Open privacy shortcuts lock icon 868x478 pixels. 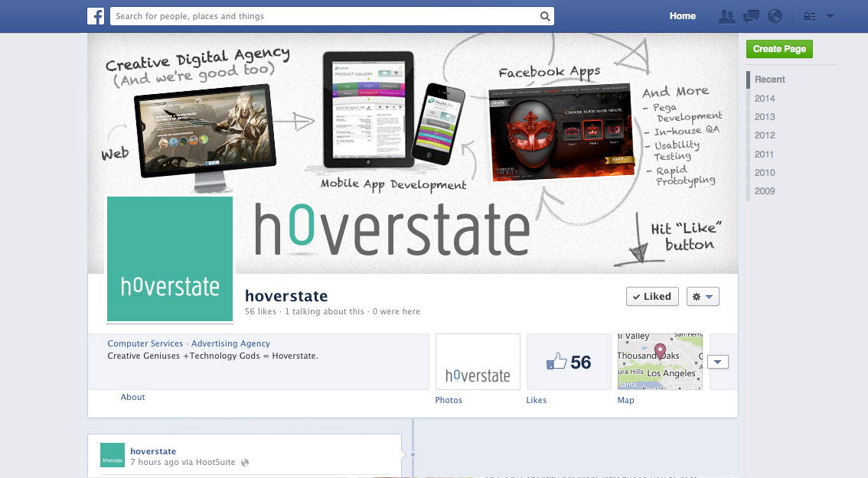[809, 17]
